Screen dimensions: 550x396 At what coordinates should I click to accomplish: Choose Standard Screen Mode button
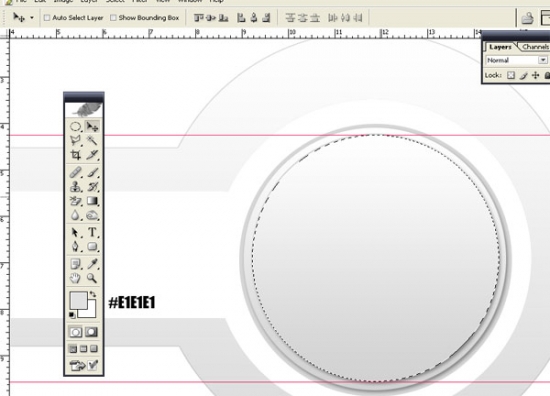click(73, 349)
